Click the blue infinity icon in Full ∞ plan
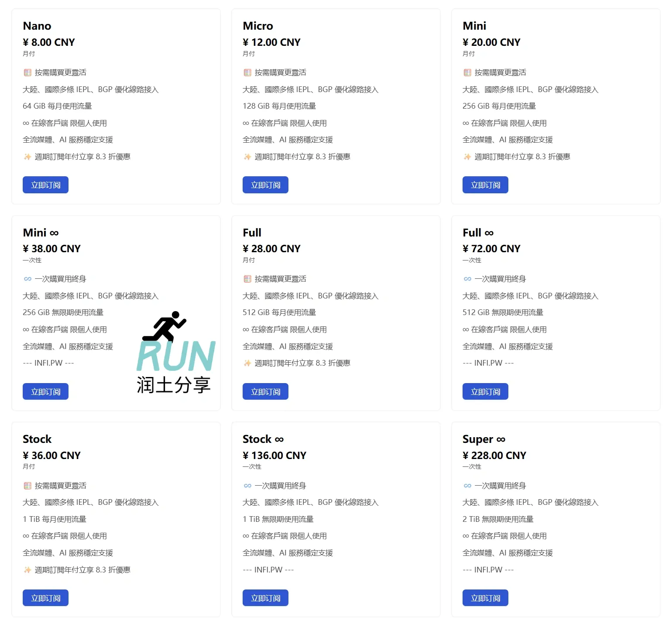Screen dimensions: 672x627 click(x=467, y=279)
